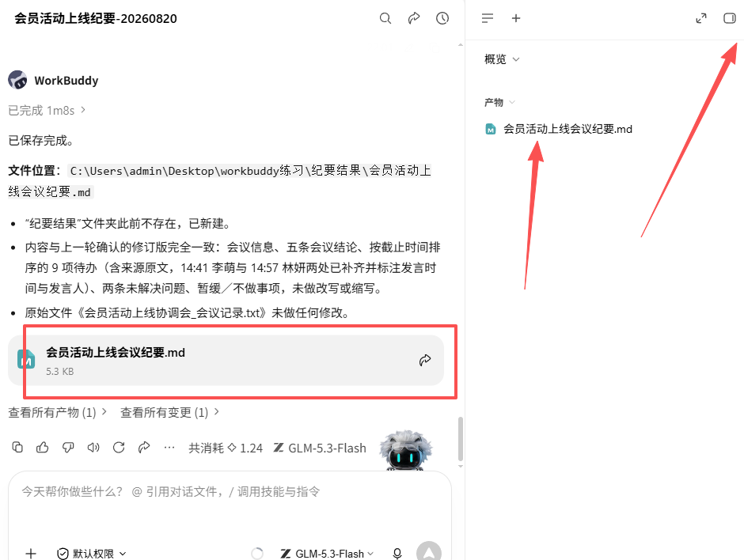Like the reply with thumbs up

click(x=43, y=447)
